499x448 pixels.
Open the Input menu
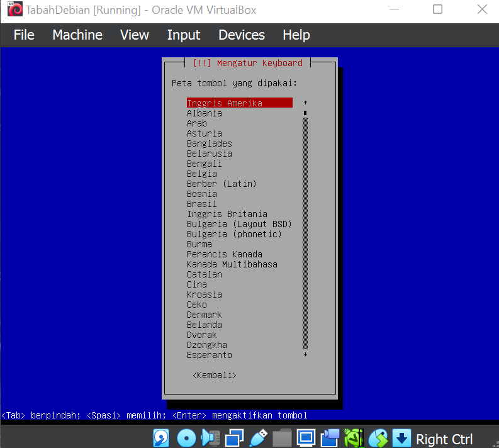pyautogui.click(x=184, y=35)
